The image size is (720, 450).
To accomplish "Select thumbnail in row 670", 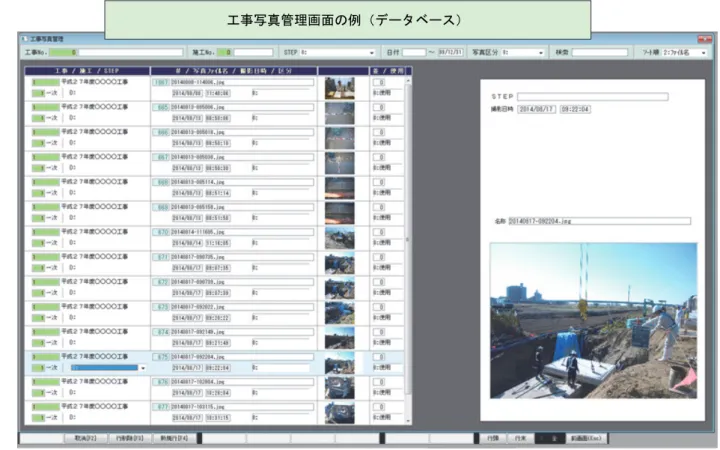I will [339, 238].
